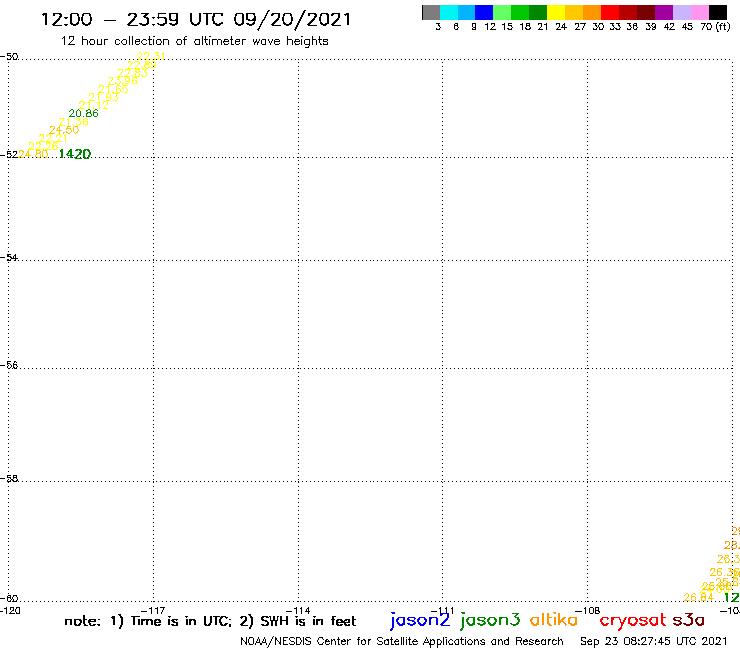Click the yellow legend swatch
This screenshot has height=650, width=740.
[556, 12]
